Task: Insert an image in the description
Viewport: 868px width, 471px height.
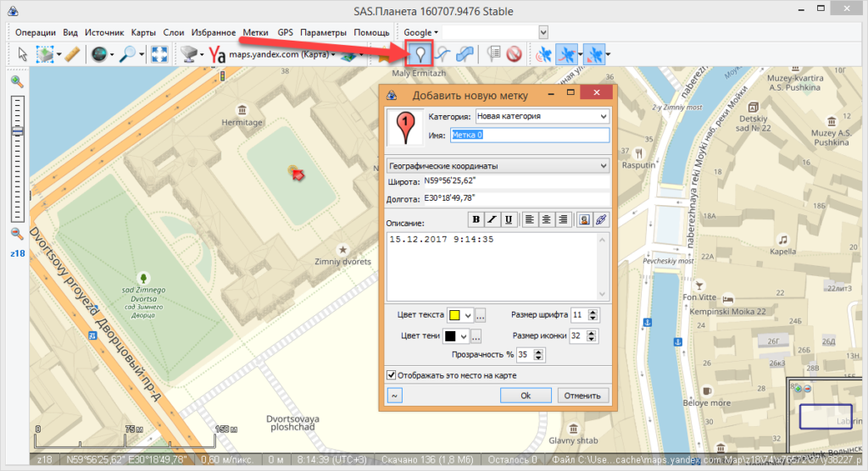Action: pyautogui.click(x=584, y=219)
